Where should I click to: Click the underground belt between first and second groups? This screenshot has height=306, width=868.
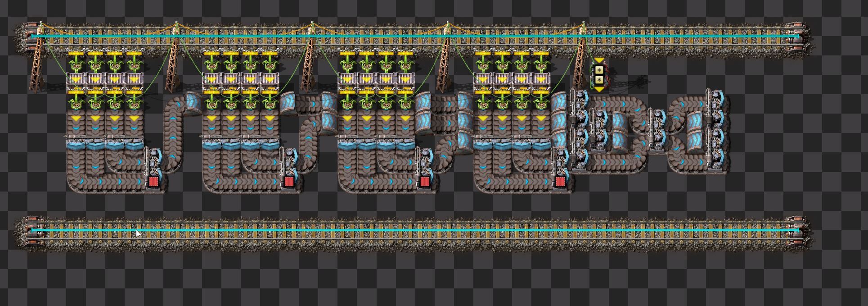pyautogui.click(x=193, y=102)
